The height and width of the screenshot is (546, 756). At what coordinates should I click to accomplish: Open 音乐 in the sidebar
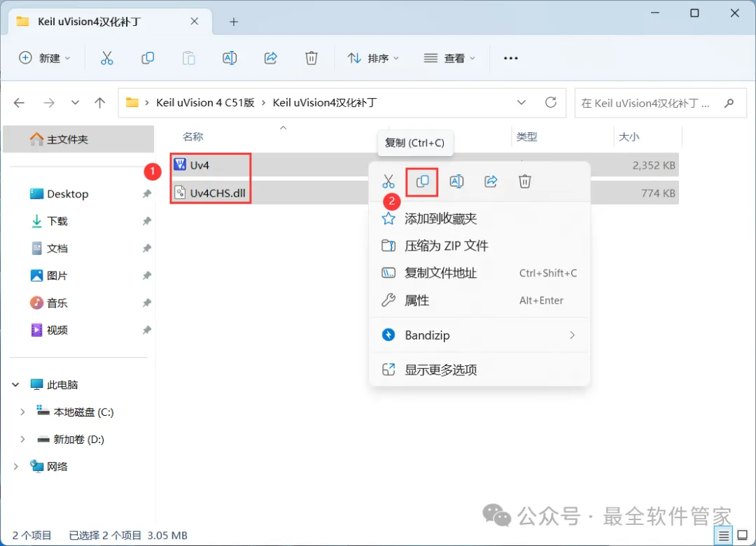[x=57, y=303]
